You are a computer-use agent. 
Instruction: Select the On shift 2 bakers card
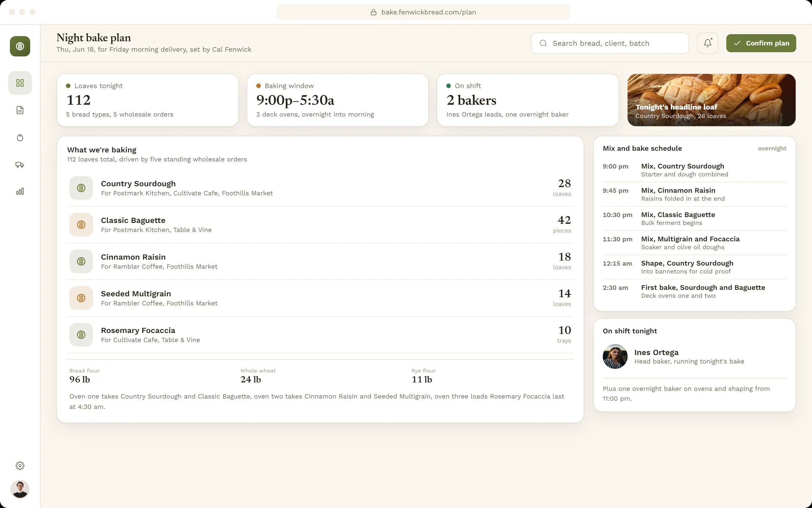coord(528,100)
